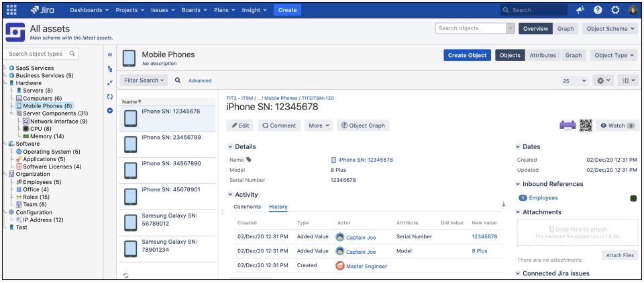Viewport: 644px width, 282px height.
Task: Click the blue add object type plus icon
Action: [x=109, y=111]
